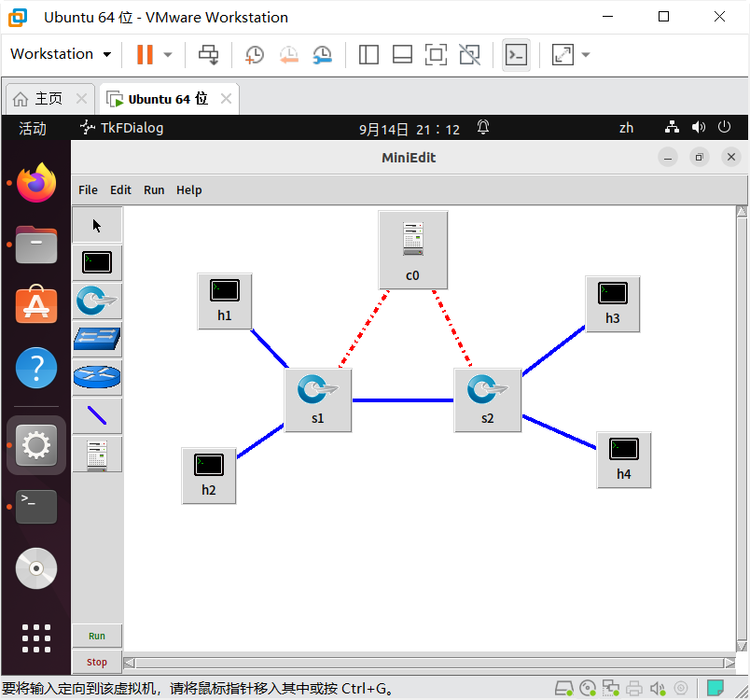This screenshot has height=700, width=750.
Task: Expand the power options dropdown arrow
Action: pyautogui.click(x=168, y=54)
